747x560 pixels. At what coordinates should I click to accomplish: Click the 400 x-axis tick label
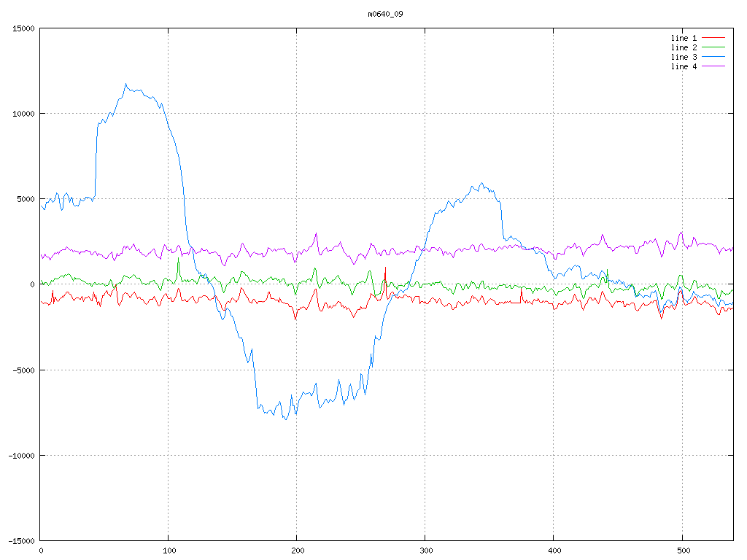(554, 551)
